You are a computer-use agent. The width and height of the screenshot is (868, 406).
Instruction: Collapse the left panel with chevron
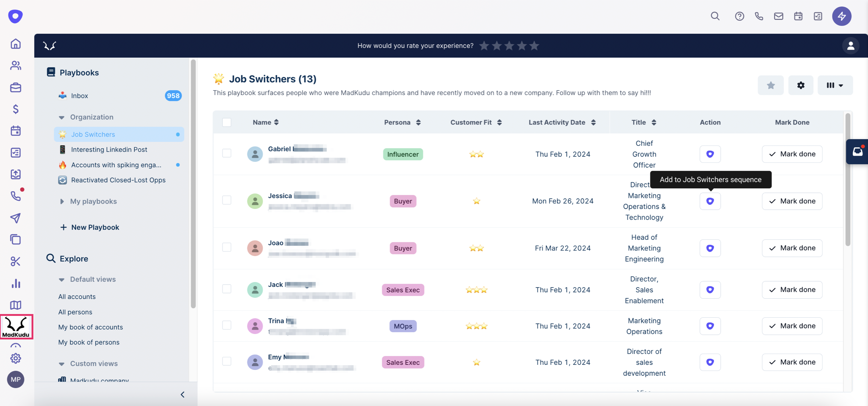(183, 395)
